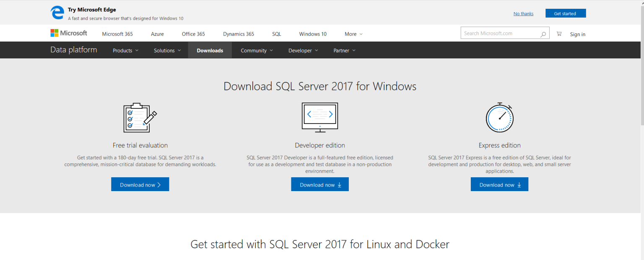The width and height of the screenshot is (644, 260).
Task: Click the search magnifier icon
Action: [x=543, y=34]
